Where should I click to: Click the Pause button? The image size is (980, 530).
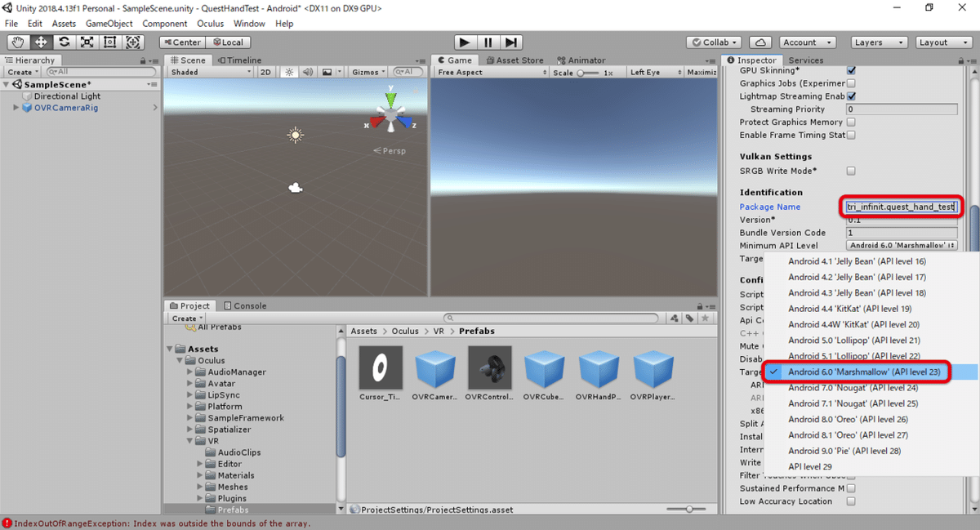[x=488, y=42]
